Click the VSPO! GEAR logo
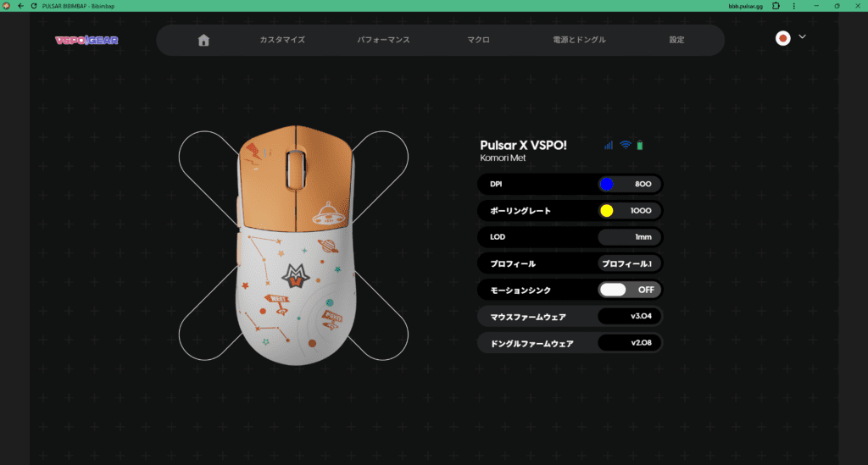868x465 pixels. [x=86, y=40]
